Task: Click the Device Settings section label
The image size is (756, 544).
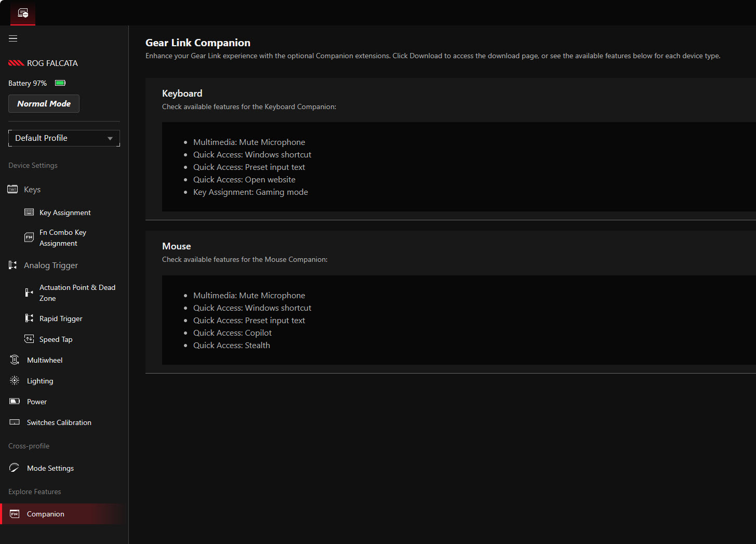Action: tap(33, 165)
